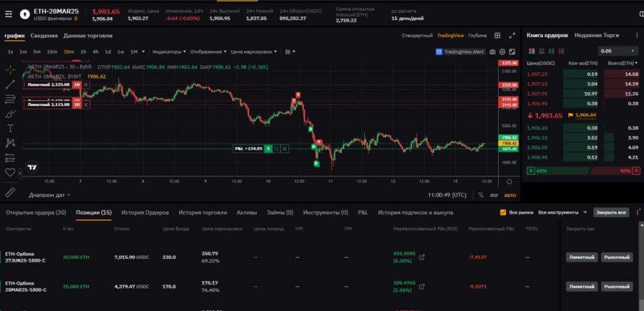
Task: Open the 'Недавние Торги' tab
Action: pyautogui.click(x=596, y=36)
